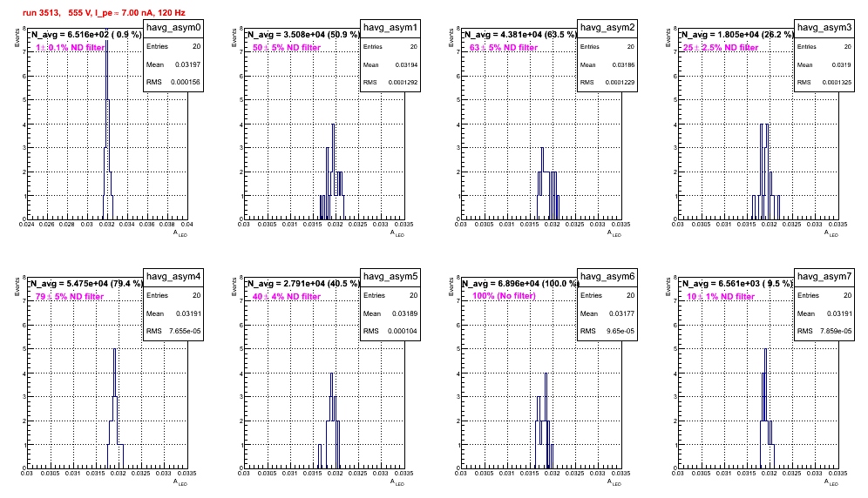This screenshot has width=868, height=498.
Task: Click the N_avg = 5.475e+04 label
Action: [x=86, y=283]
